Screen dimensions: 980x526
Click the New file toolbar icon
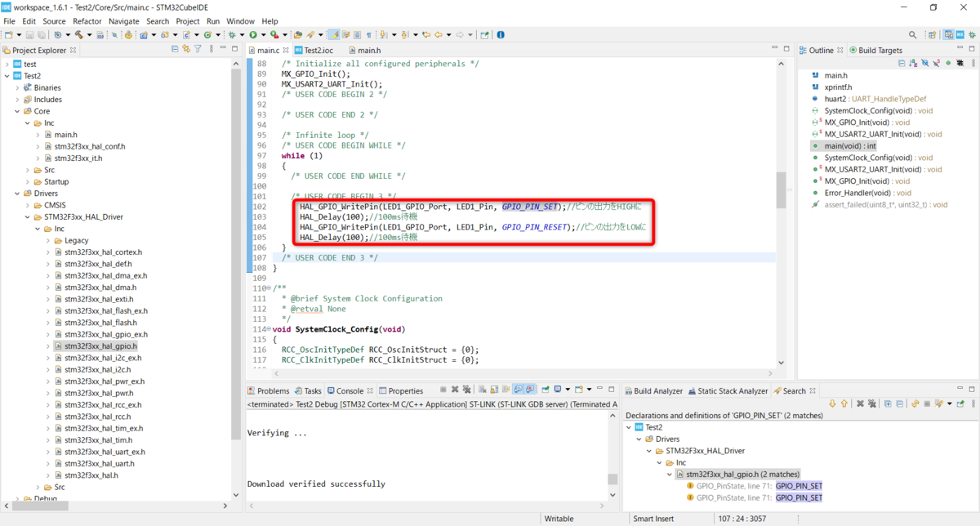click(x=9, y=35)
